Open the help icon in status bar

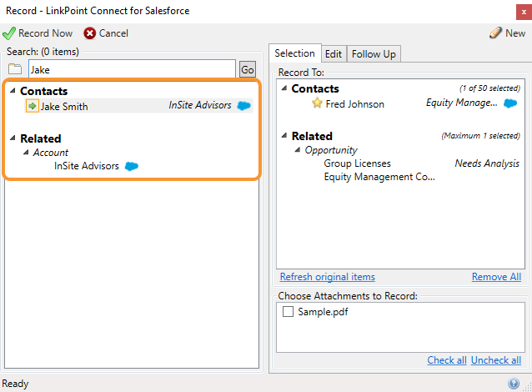514,384
